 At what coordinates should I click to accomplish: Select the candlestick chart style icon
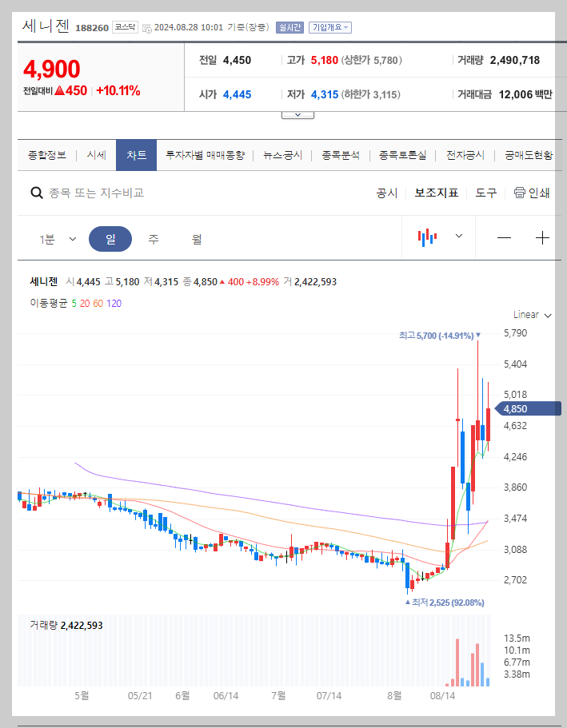[428, 237]
